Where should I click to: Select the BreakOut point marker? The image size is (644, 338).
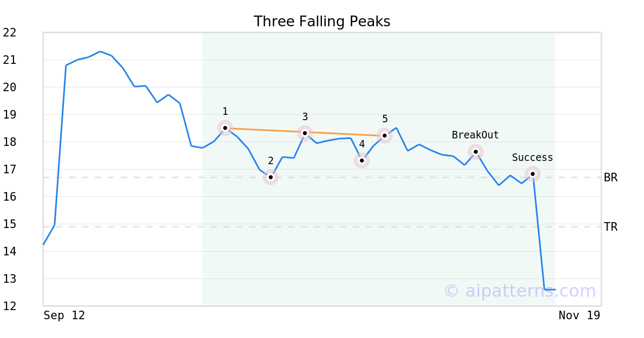click(x=475, y=152)
